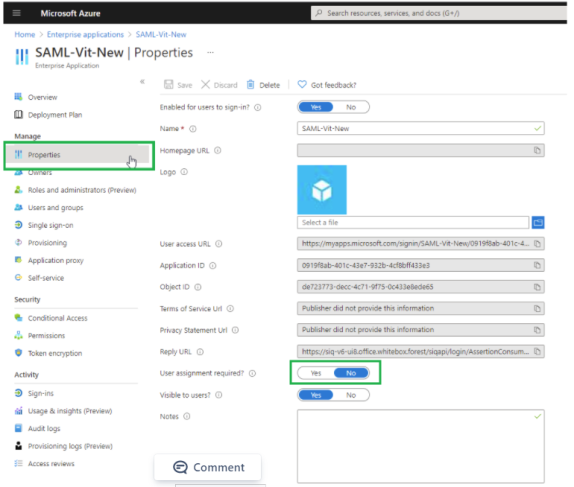Set User assignment required to No
This screenshot has width=574, height=487.
[351, 373]
